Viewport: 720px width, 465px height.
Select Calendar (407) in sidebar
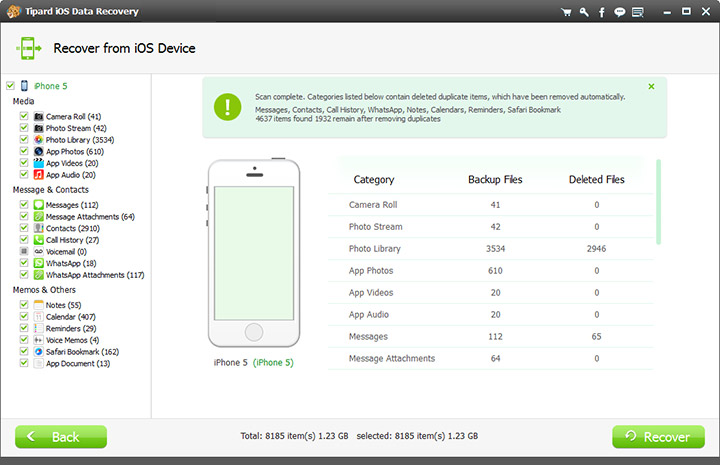click(x=71, y=317)
